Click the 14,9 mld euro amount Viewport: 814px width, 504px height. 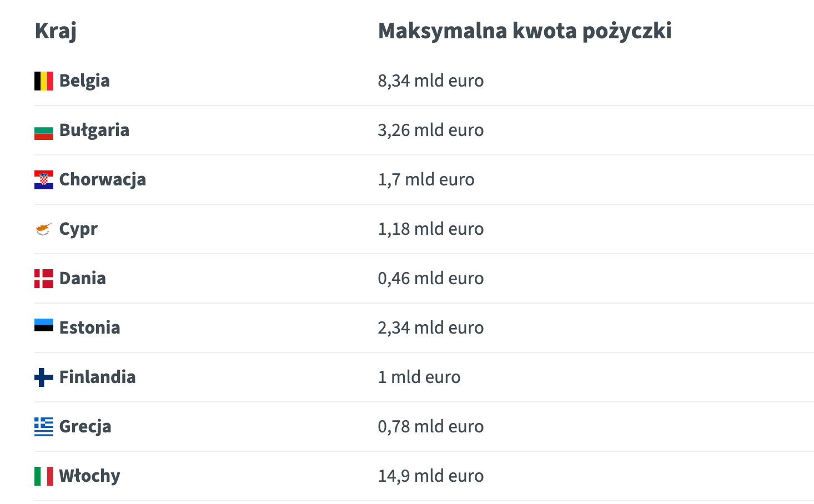(x=431, y=476)
